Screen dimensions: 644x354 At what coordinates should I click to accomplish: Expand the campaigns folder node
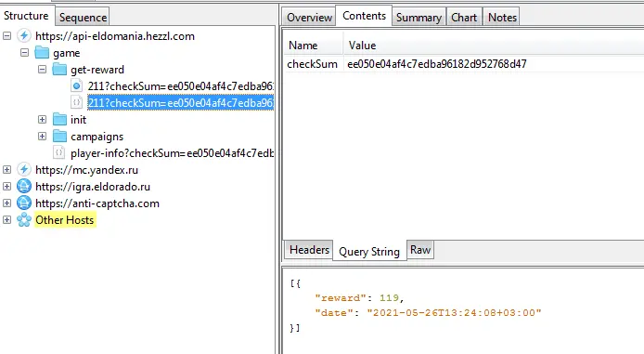pyautogui.click(x=43, y=136)
